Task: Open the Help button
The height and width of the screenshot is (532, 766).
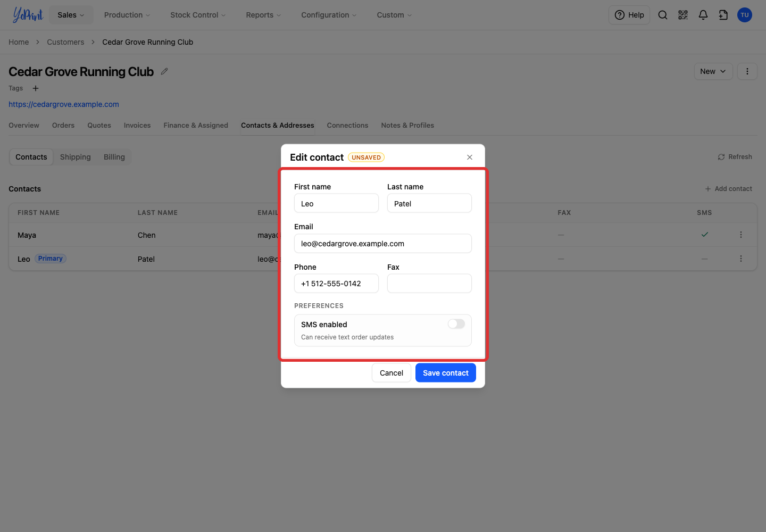Action: [629, 15]
